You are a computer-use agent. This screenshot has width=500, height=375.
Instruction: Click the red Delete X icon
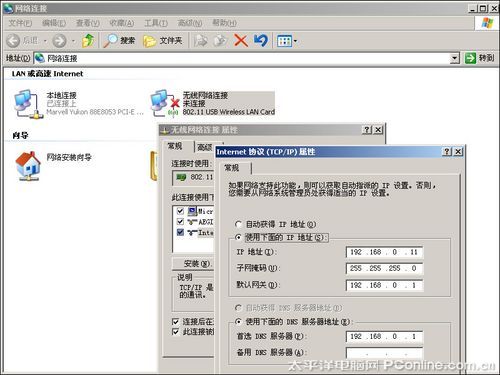(240, 41)
